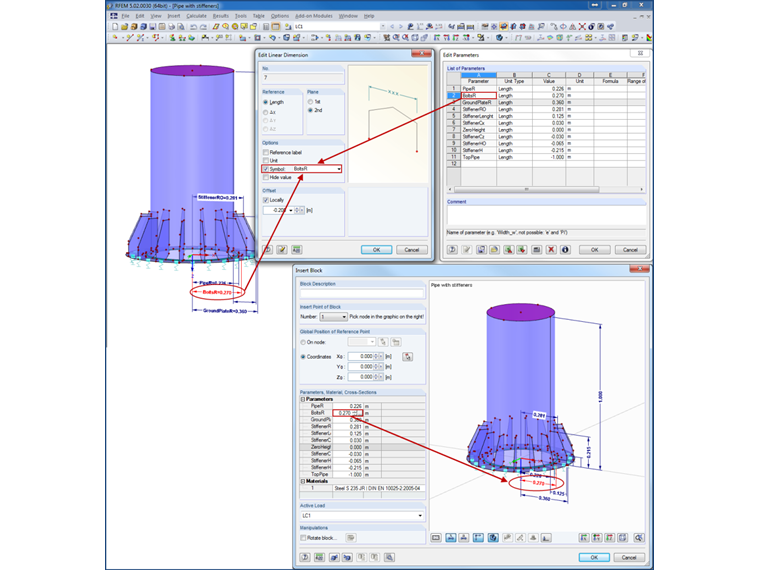This screenshot has height=570, width=760.
Task: Click save disk icon in Edit Parameters dialog
Action: click(481, 250)
